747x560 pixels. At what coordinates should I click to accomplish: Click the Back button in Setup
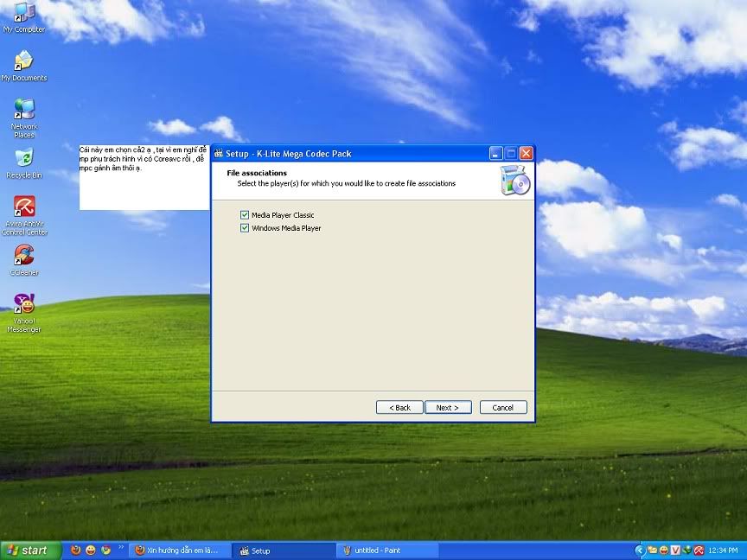pyautogui.click(x=399, y=407)
